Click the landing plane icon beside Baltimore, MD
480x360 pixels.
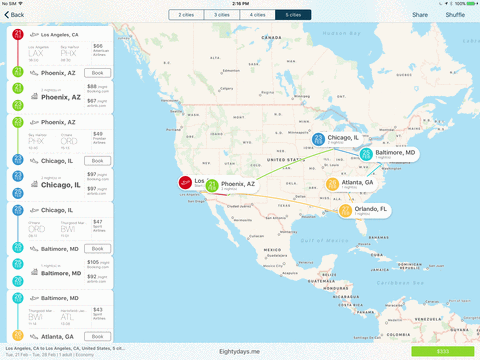34,249
